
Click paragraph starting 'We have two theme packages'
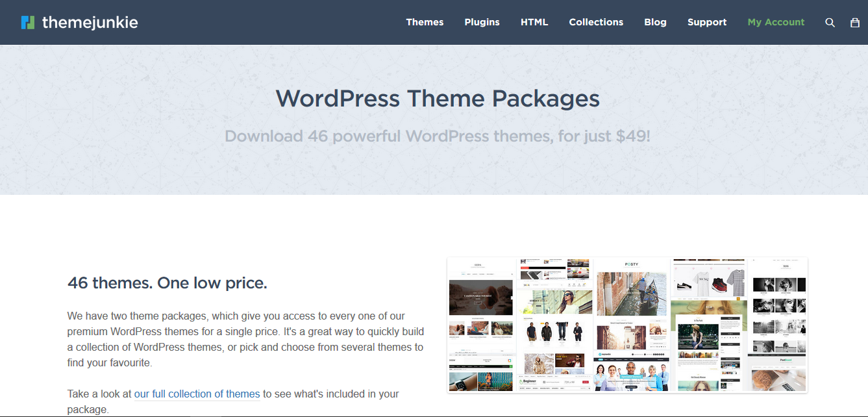click(x=245, y=340)
